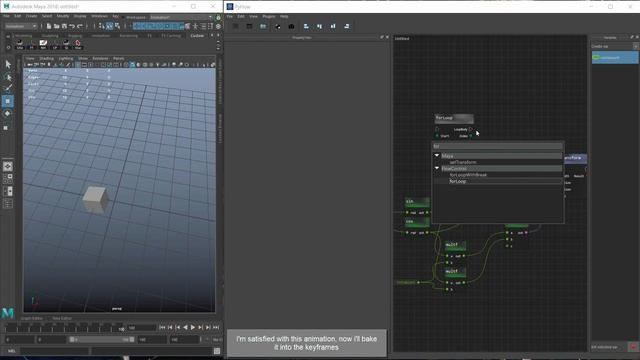Open the Graph Editor tab
The height and width of the screenshot is (360, 640).
(x=32, y=318)
